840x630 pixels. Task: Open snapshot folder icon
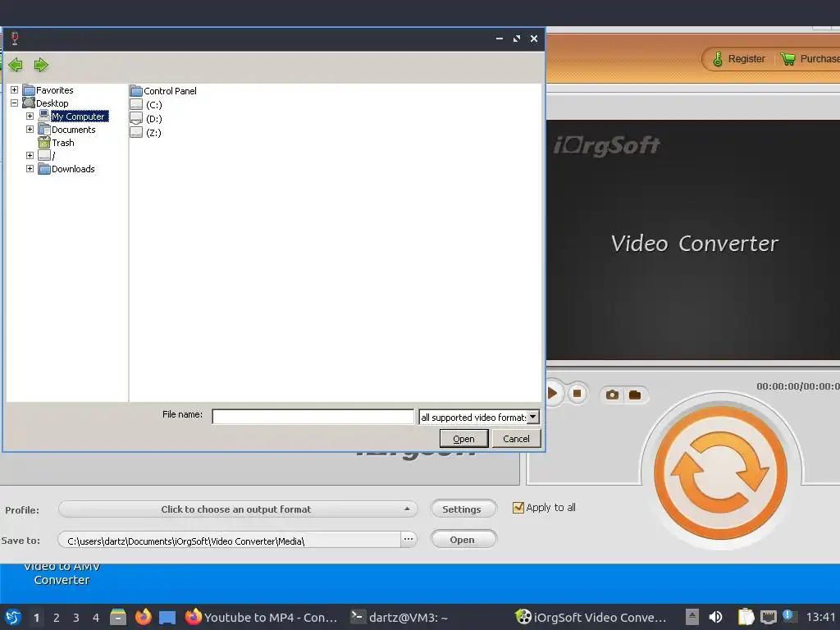click(x=635, y=395)
